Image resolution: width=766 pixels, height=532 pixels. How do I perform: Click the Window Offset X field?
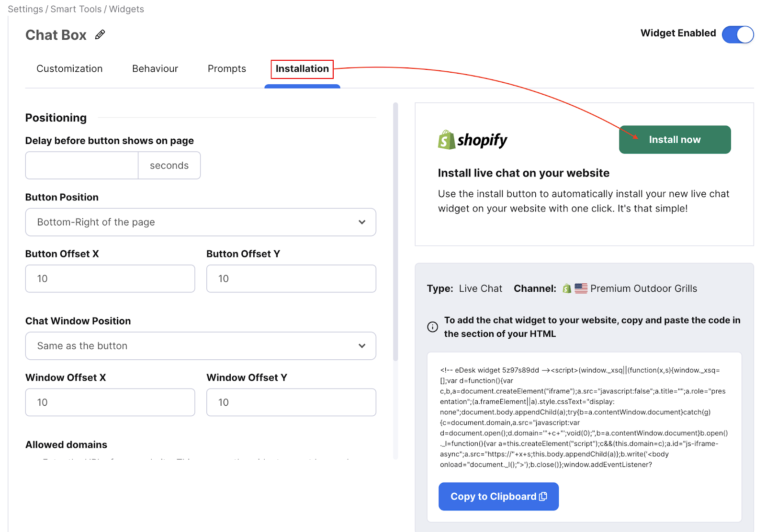[x=110, y=402]
